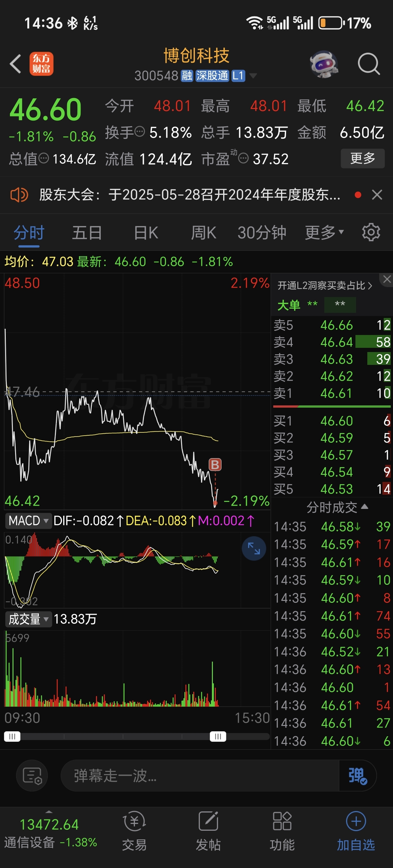Tap info icon beside 换手
The height and width of the screenshot is (868, 393).
[140, 131]
